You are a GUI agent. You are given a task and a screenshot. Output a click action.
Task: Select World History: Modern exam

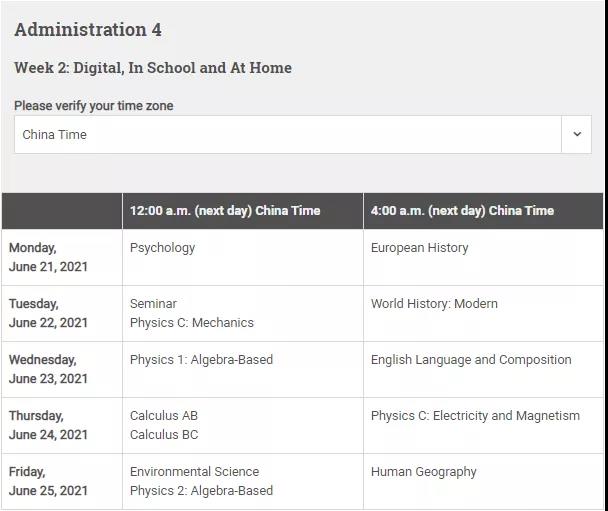pyautogui.click(x=434, y=304)
